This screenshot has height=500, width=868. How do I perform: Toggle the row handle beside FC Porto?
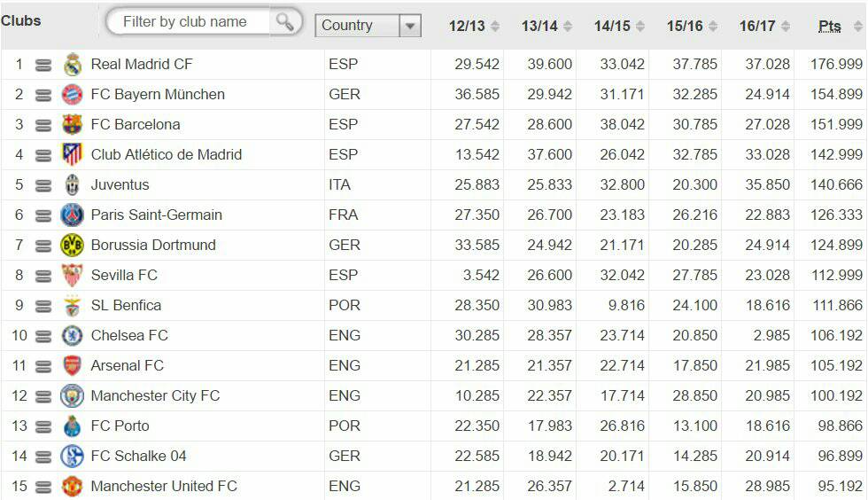click(43, 426)
